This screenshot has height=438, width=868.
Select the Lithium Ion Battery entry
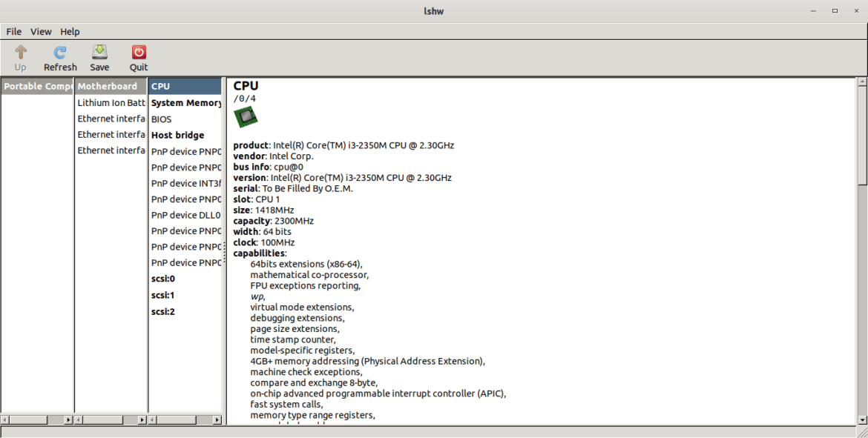111,102
